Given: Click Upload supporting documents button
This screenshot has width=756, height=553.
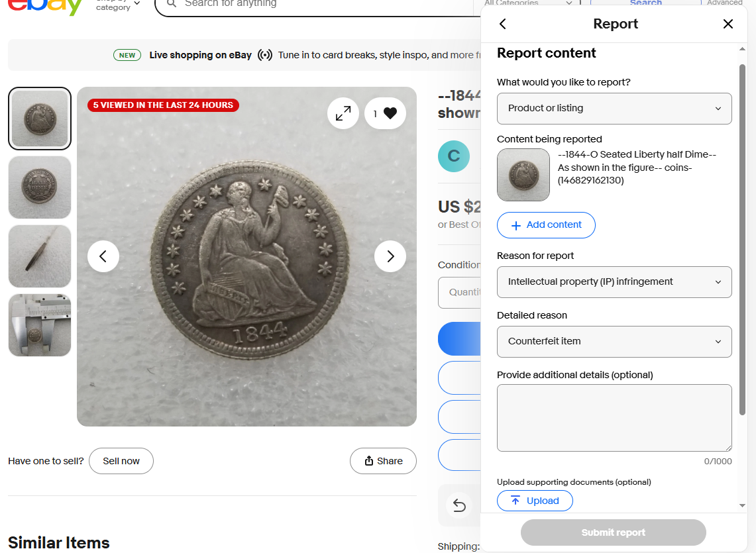Looking at the screenshot, I should point(535,501).
